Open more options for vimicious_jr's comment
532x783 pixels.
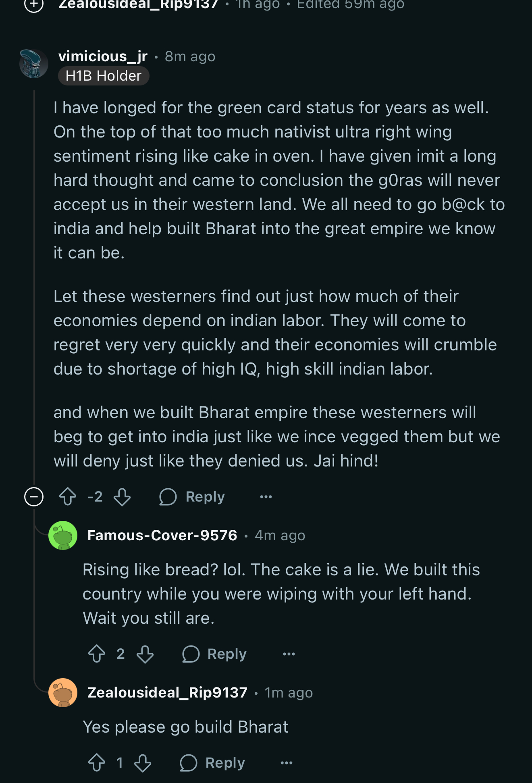[x=266, y=497]
